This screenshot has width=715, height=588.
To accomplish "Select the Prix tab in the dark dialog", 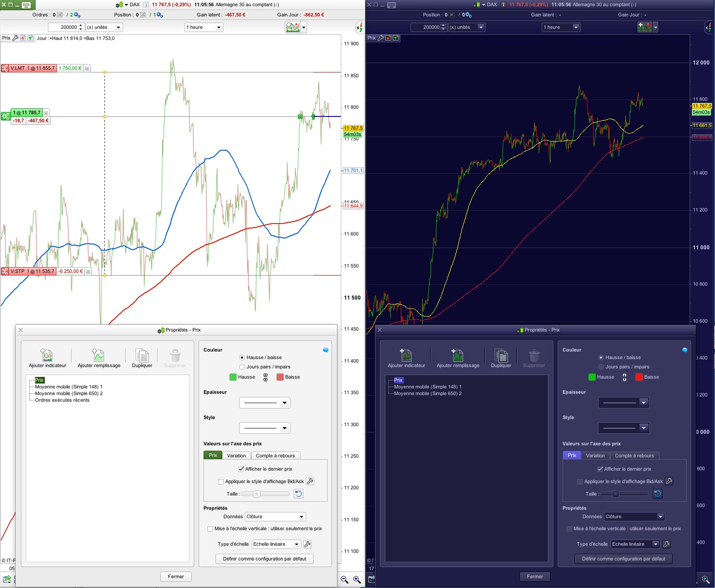I will tap(572, 455).
